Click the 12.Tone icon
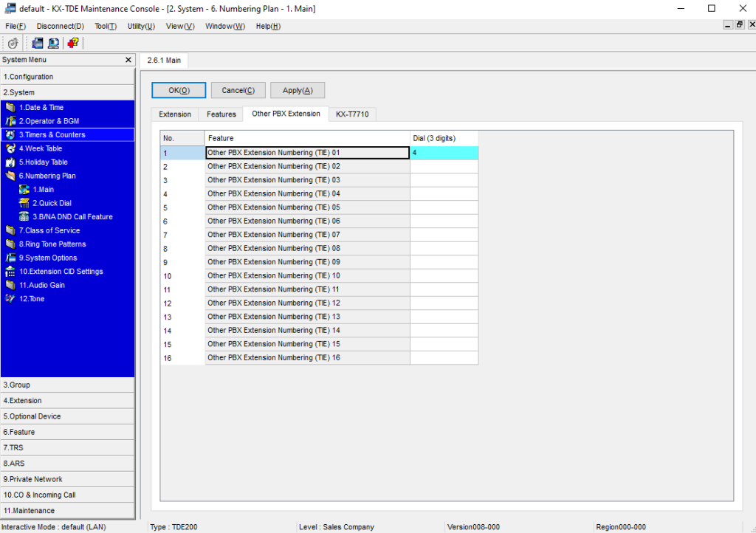This screenshot has height=533, width=756. tap(10, 299)
